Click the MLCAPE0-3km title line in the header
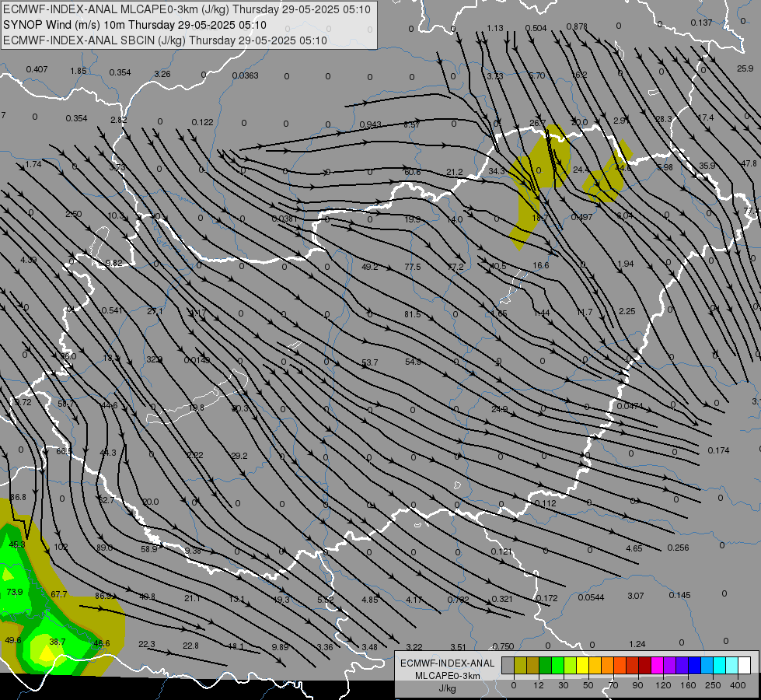This screenshot has width=761, height=700. pos(187,9)
